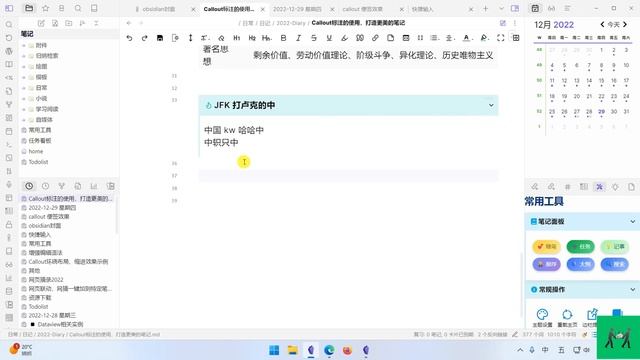This screenshot has width=640, height=360.
Task: Toggle strikethrough formatting in editor toolbar
Action: tap(313, 38)
